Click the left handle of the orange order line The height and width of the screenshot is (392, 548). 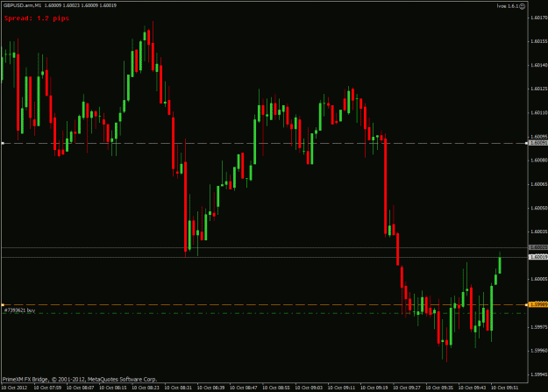pos(3,304)
